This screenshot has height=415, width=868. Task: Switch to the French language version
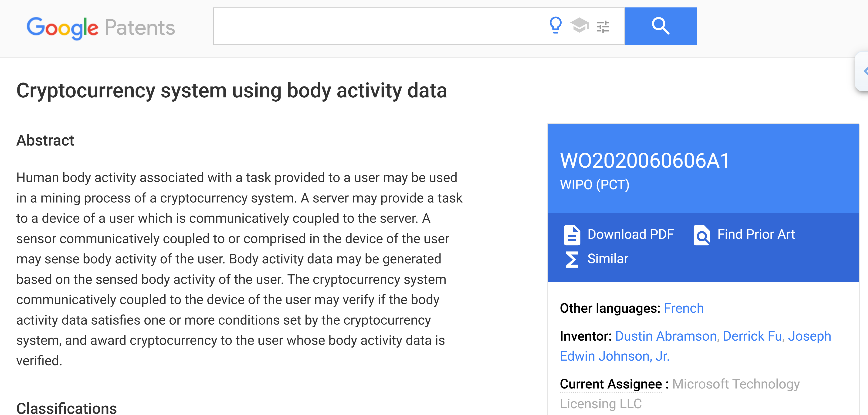pos(683,308)
